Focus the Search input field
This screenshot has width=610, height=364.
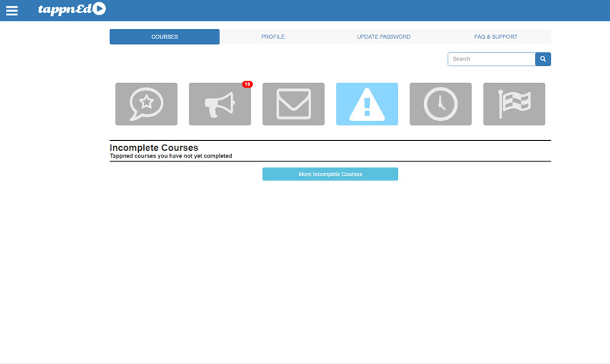[x=491, y=59]
